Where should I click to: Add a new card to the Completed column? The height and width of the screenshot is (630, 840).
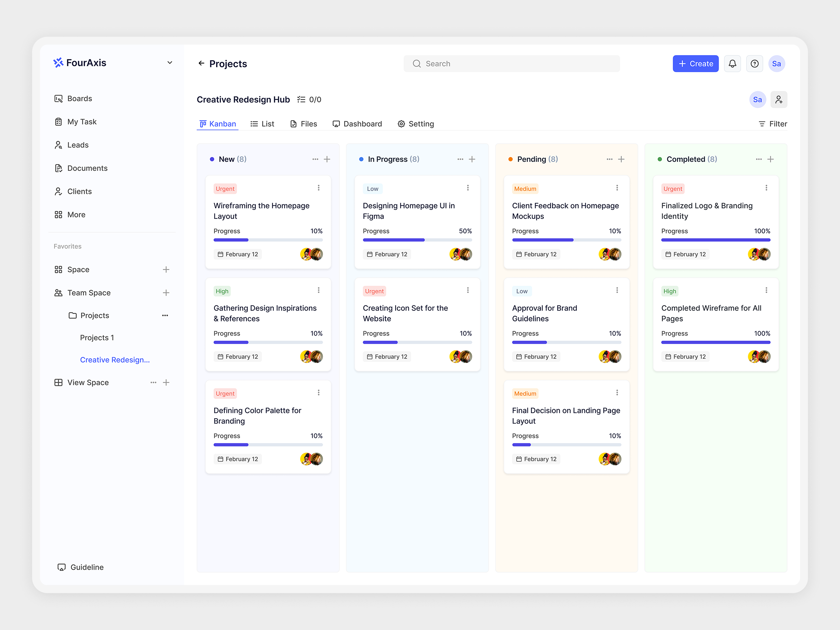pos(771,159)
